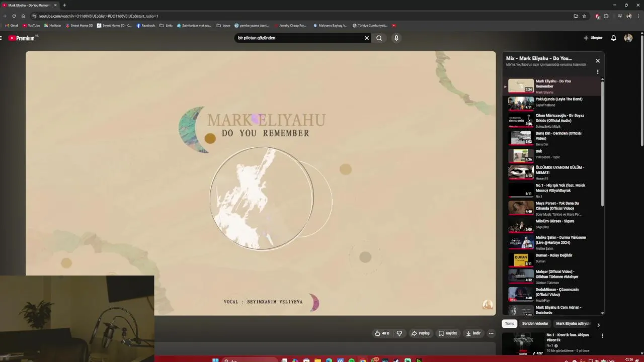Play Melike Şahin - Durma Yürüsene
The image size is (644, 362).
552,242
